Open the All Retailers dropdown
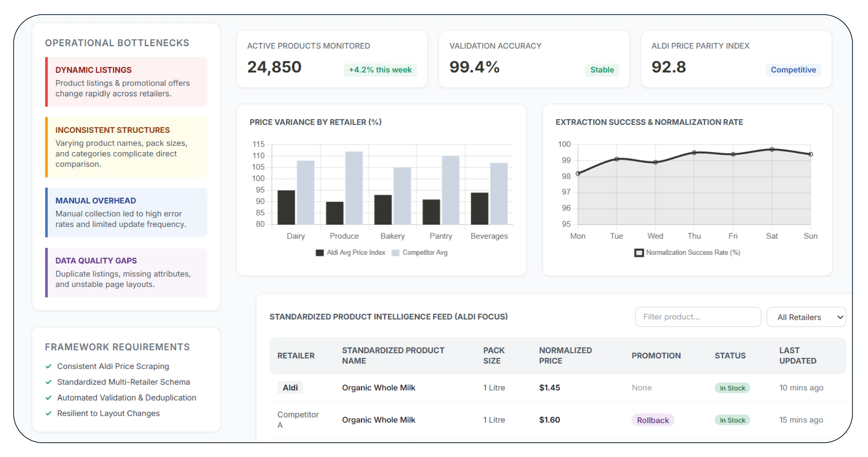The height and width of the screenshot is (457, 868). 806,317
